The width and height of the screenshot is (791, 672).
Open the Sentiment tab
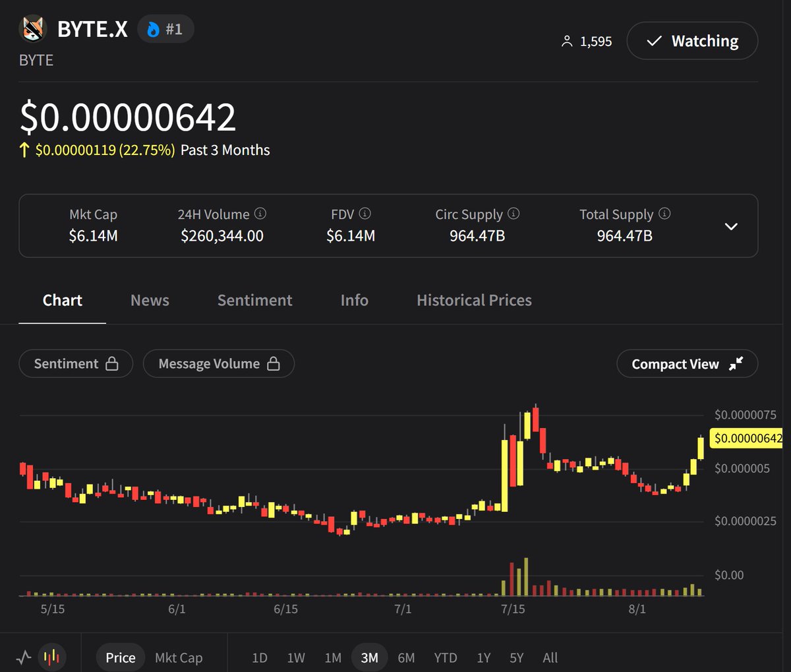(x=254, y=301)
